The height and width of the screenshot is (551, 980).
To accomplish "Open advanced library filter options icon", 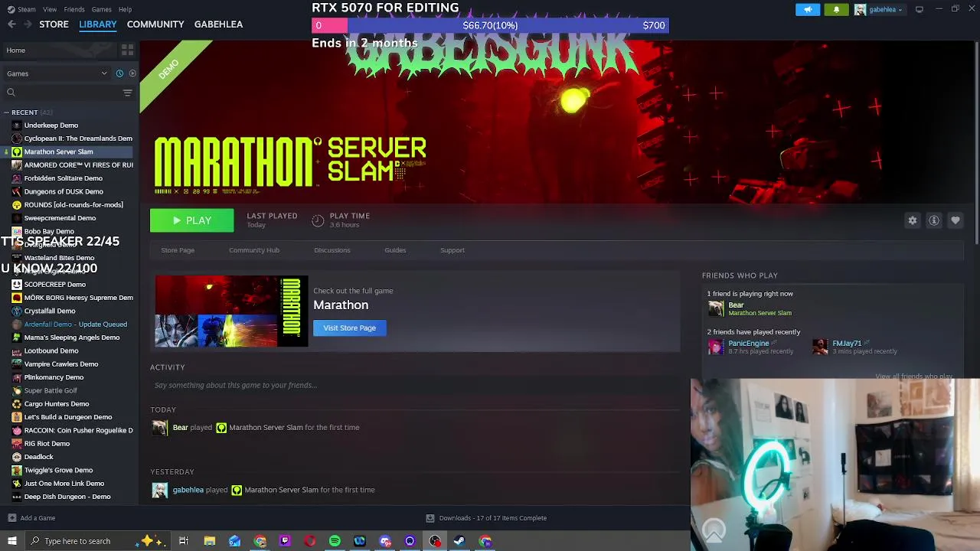I will [128, 93].
